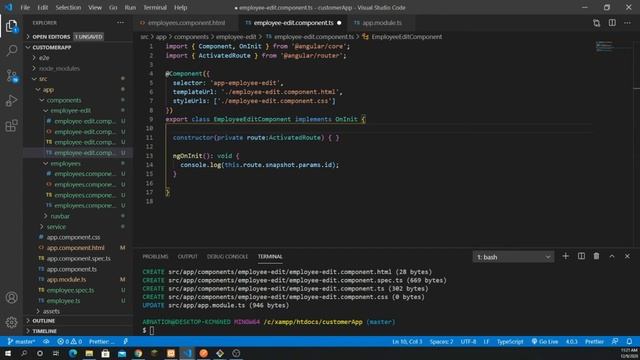Click the UTF-8 encoding status item
Image resolution: width=640 pixels, height=360 pixels.
tap(468, 342)
